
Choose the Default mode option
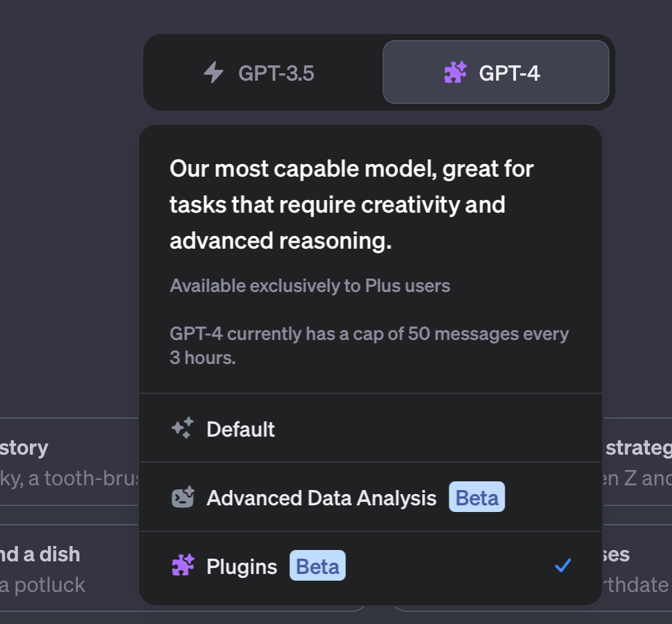(x=371, y=429)
